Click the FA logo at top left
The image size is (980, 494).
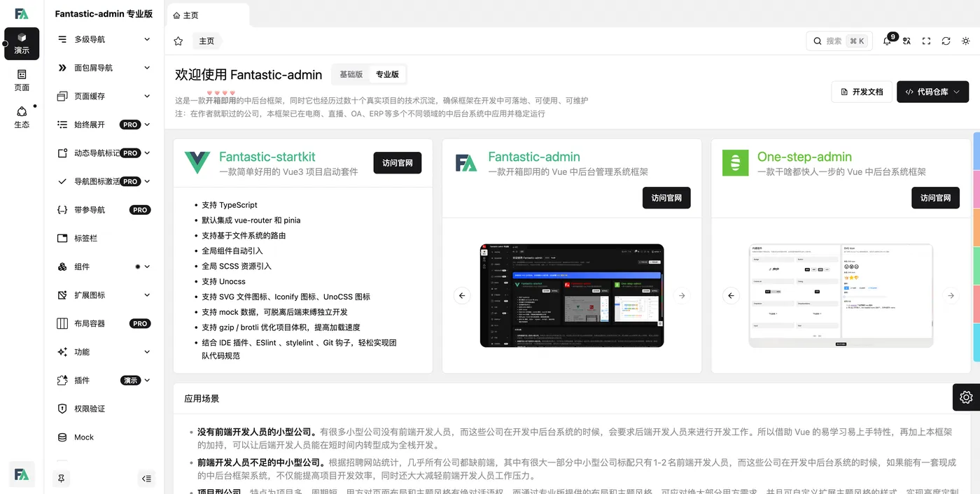pyautogui.click(x=22, y=13)
